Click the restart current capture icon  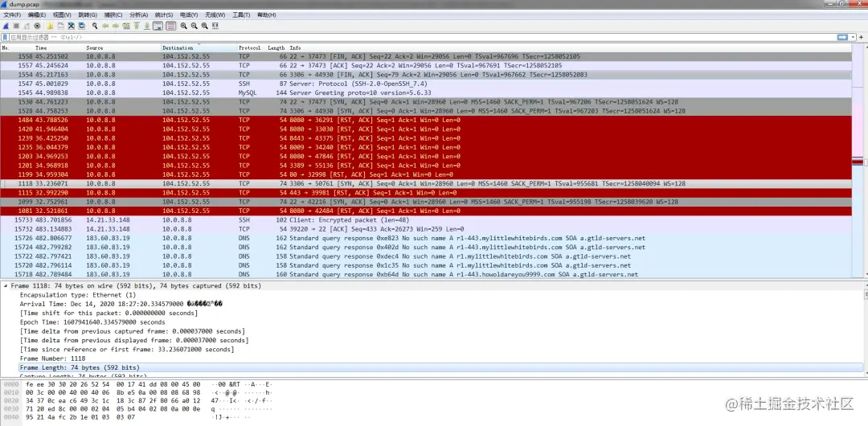click(27, 26)
